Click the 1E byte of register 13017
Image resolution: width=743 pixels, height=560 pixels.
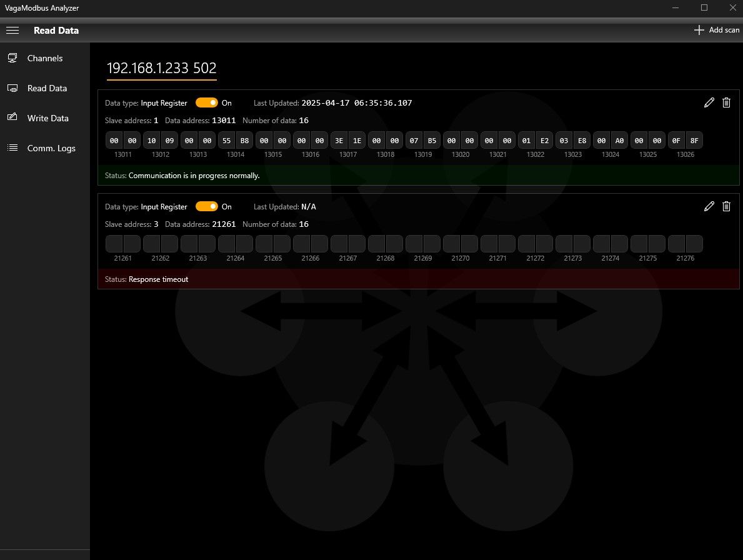click(357, 141)
